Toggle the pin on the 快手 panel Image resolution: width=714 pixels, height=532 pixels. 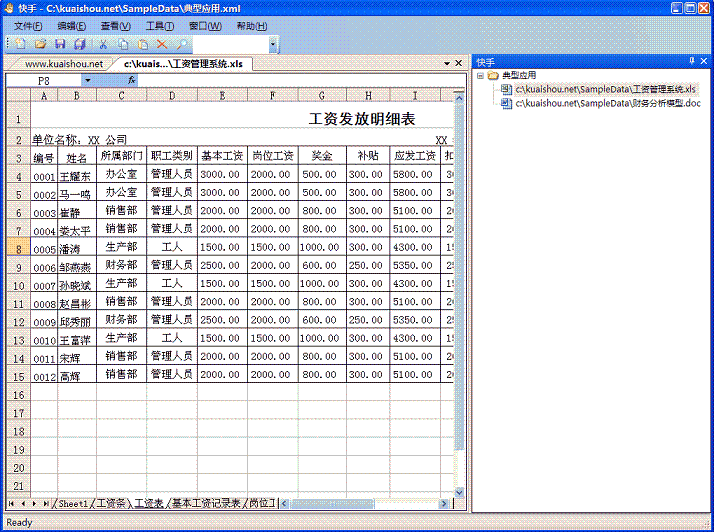pos(693,61)
